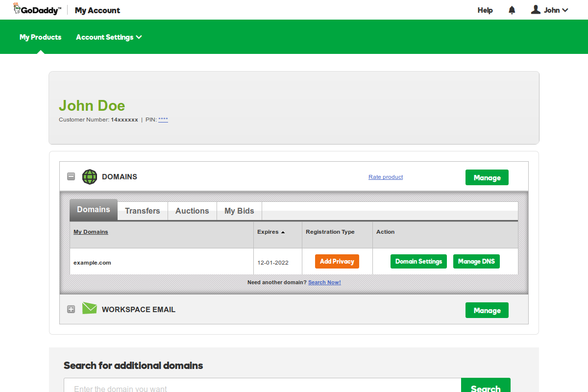Viewport: 588px width, 392px height.
Task: Click Manage DNS for example.com
Action: 476,261
